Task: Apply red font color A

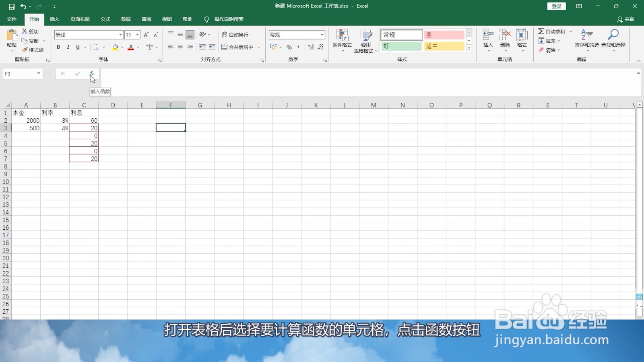Action: click(131, 47)
